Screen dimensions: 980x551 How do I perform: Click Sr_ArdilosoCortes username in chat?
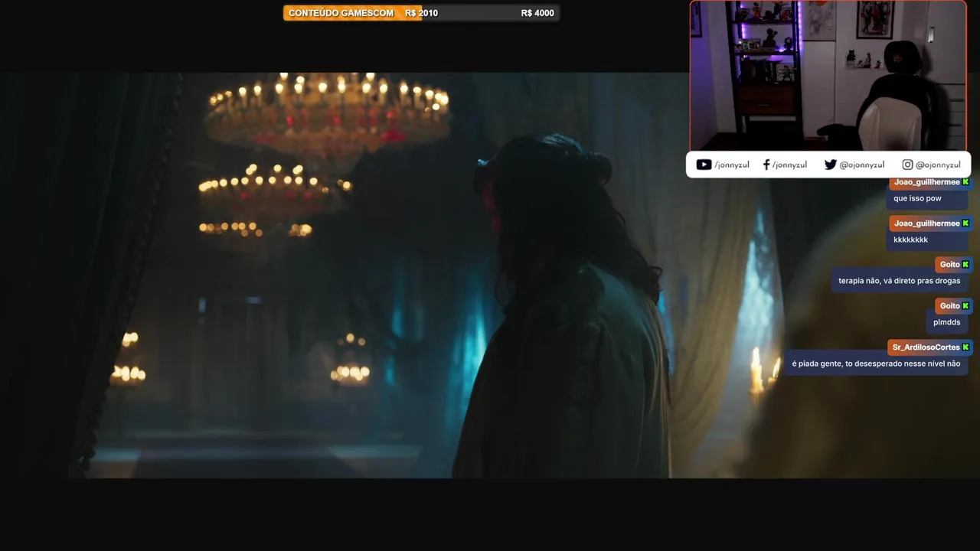pos(926,347)
